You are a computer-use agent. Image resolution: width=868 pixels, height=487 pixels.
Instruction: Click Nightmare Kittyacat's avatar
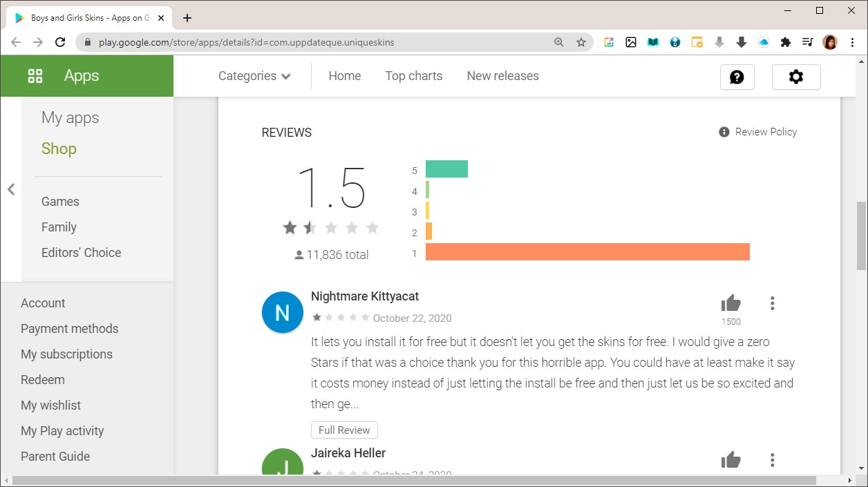283,312
